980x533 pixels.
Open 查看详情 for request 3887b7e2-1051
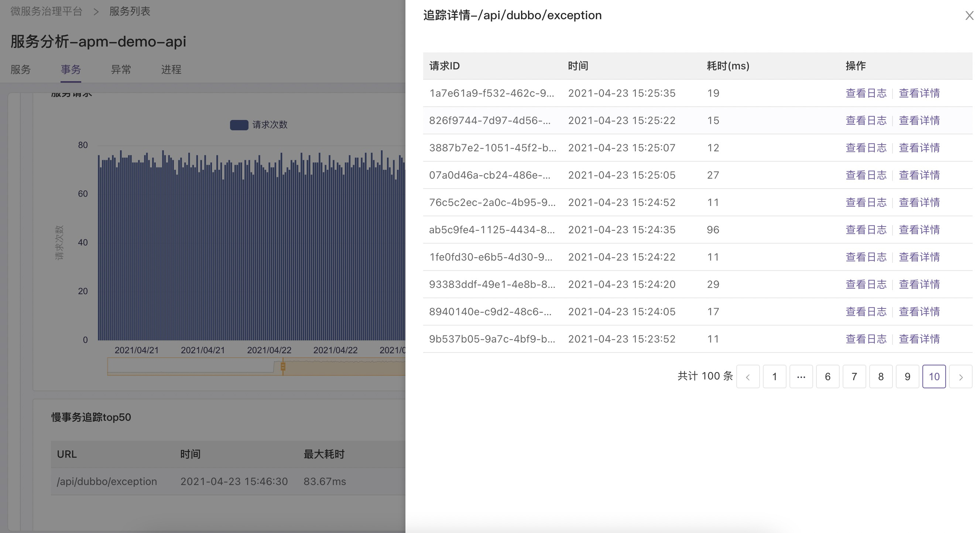pos(919,148)
